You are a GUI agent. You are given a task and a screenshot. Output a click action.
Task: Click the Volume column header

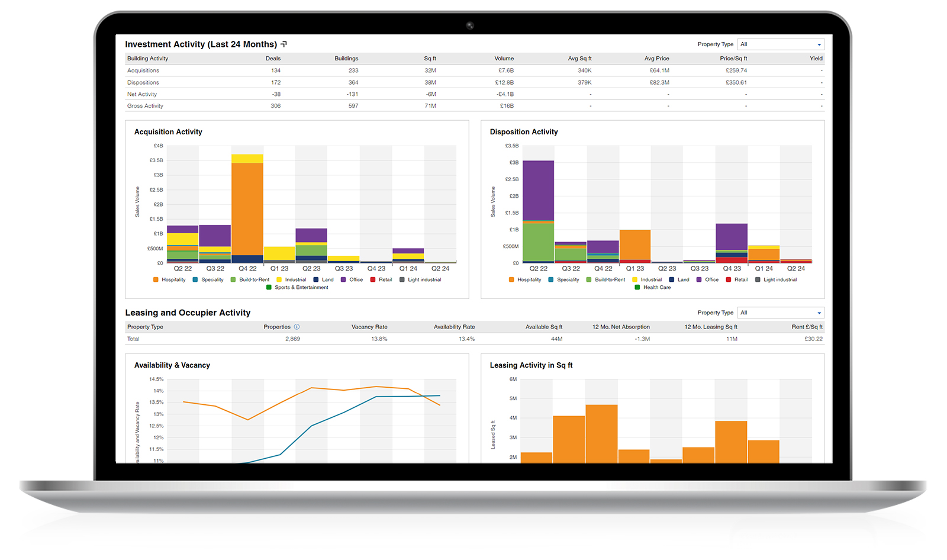pyautogui.click(x=504, y=59)
